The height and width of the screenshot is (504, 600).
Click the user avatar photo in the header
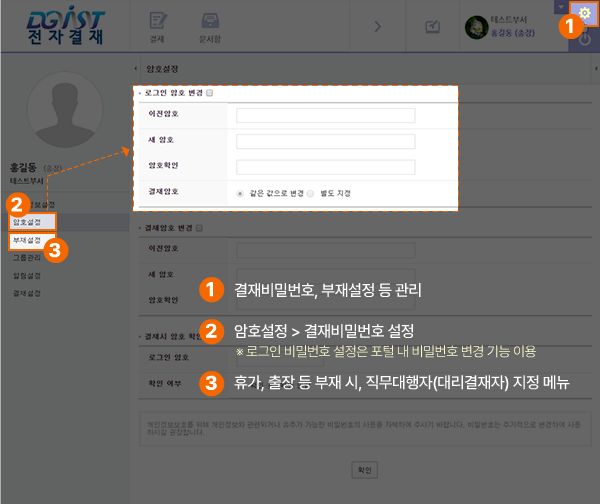[476, 27]
